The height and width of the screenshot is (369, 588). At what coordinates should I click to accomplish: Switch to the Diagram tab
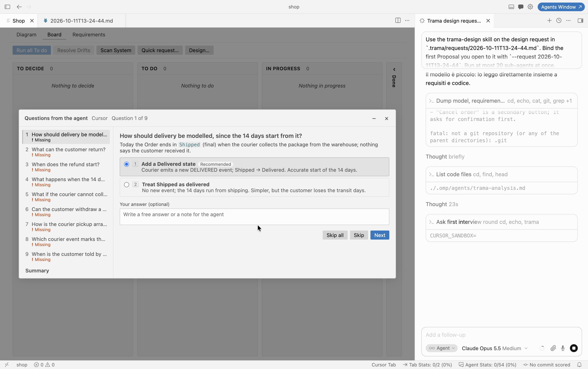[x=26, y=35]
